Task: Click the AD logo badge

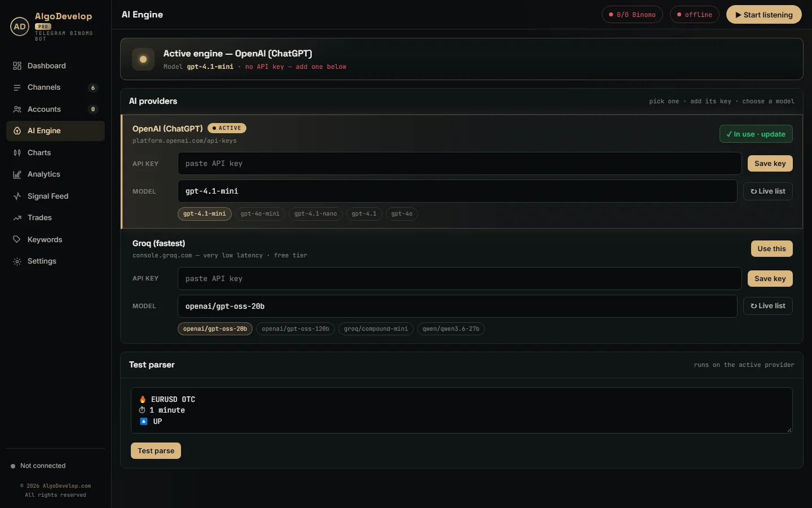Action: click(x=20, y=27)
